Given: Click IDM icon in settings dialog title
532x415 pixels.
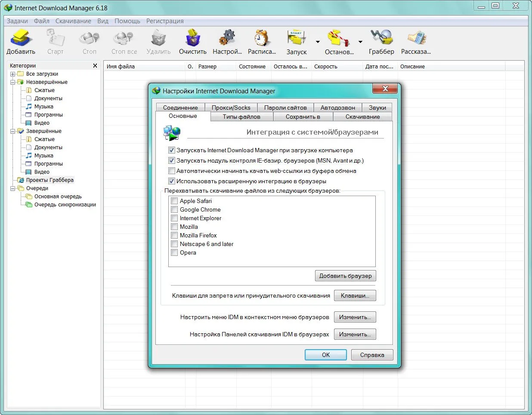Looking at the screenshot, I should (x=156, y=91).
